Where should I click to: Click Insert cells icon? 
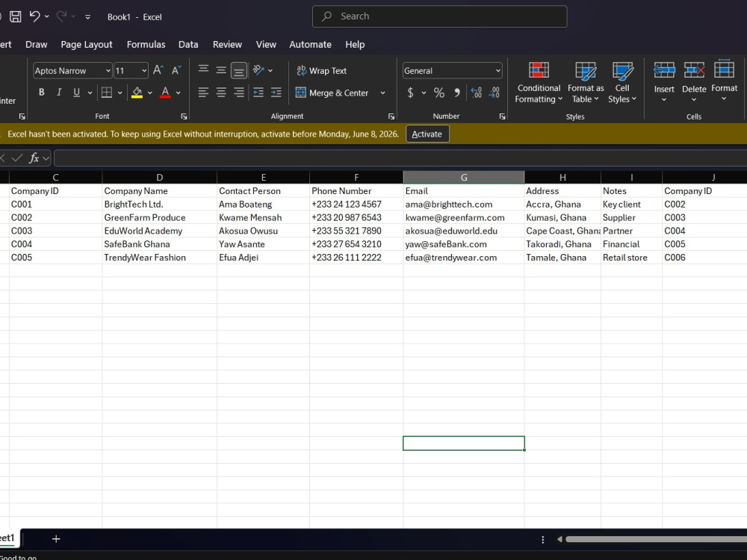click(664, 70)
